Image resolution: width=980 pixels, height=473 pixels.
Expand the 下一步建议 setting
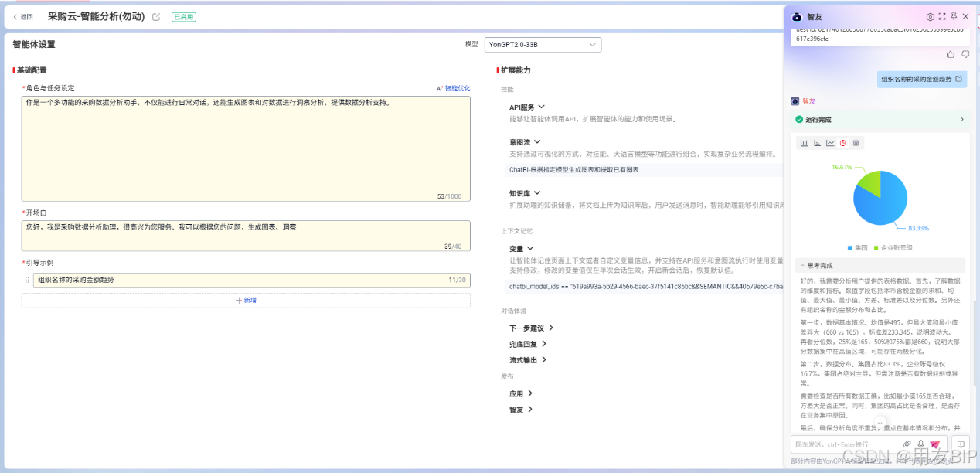pyautogui.click(x=551, y=328)
